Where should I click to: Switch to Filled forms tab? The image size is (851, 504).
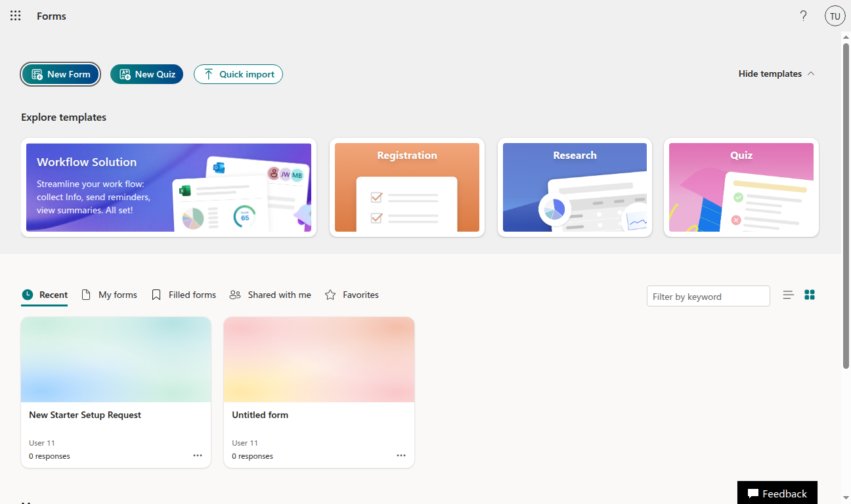coord(184,295)
